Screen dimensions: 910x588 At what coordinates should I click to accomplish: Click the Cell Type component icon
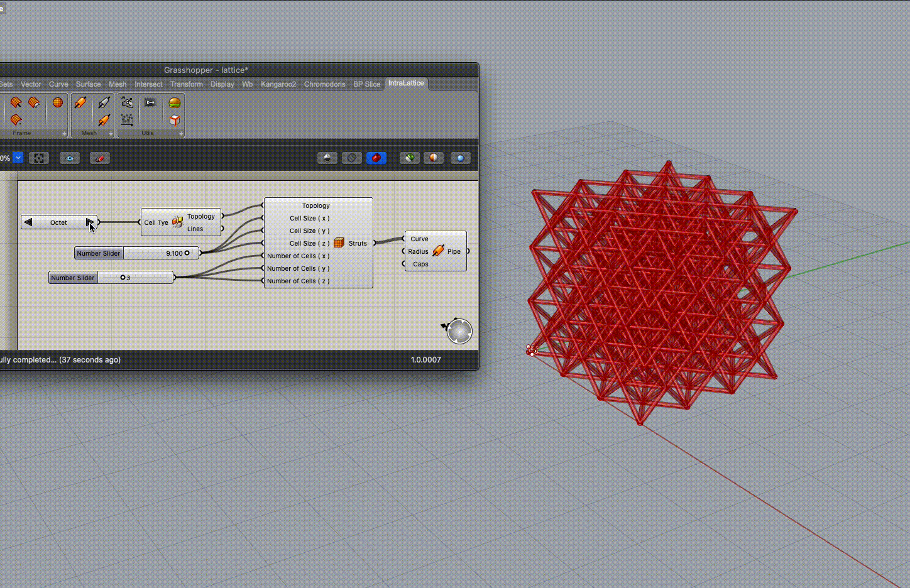[177, 222]
